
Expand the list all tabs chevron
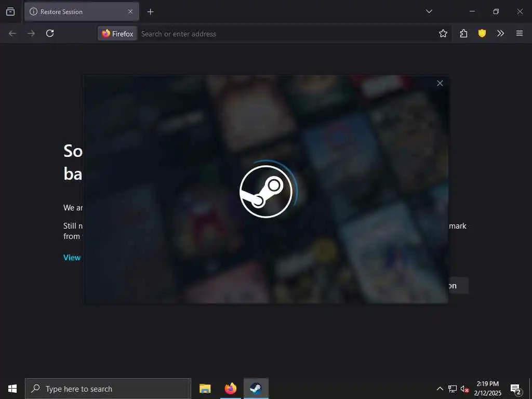(x=429, y=11)
